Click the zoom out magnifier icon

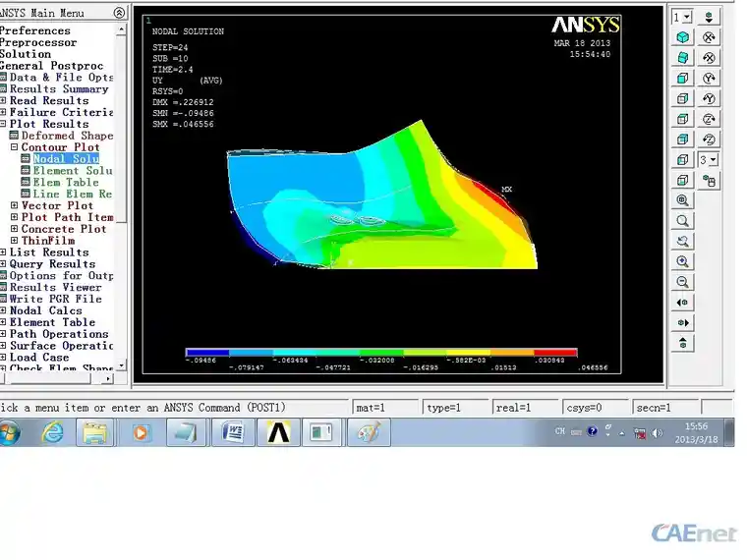[x=682, y=282]
